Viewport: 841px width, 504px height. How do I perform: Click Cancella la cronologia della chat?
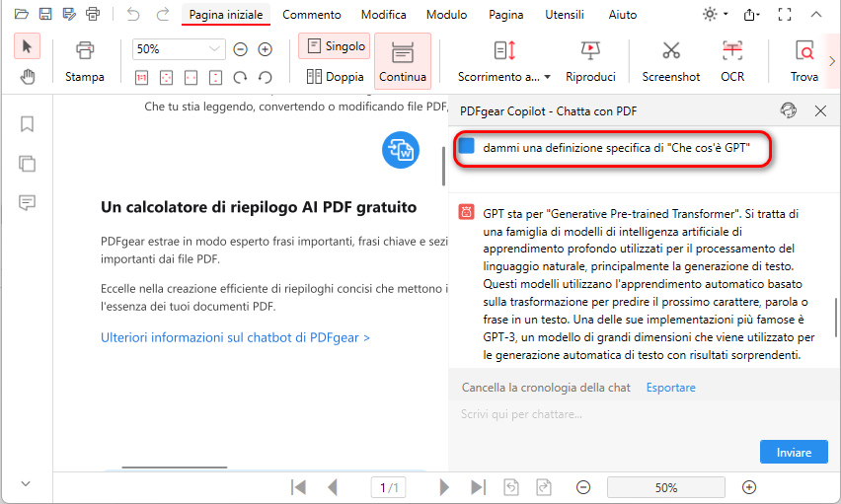(546, 388)
